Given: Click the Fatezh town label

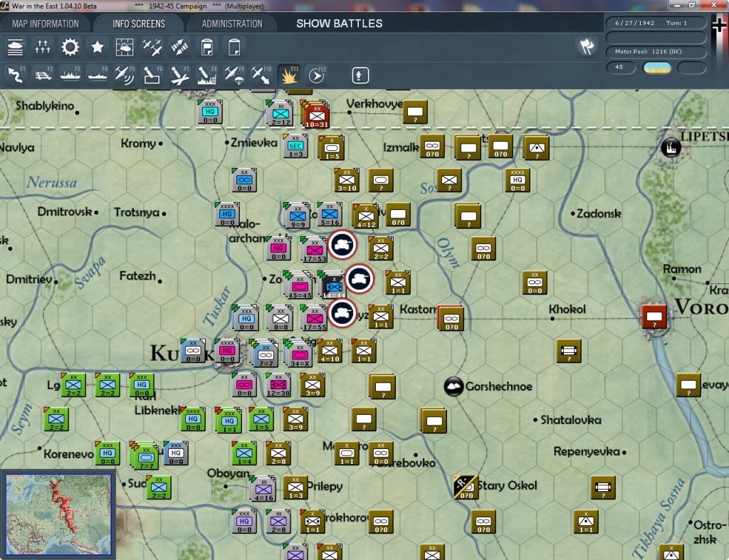Looking at the screenshot, I should pos(137,276).
